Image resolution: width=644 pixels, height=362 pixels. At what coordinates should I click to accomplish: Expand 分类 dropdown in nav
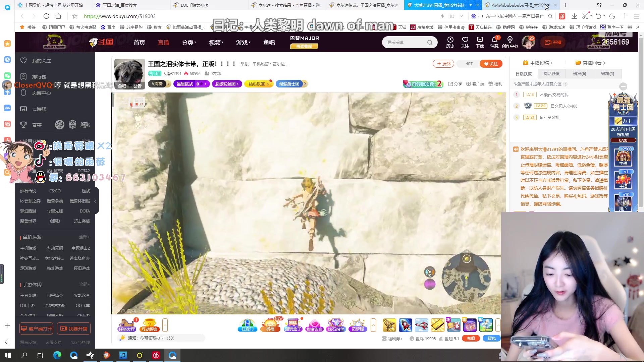tap(189, 43)
